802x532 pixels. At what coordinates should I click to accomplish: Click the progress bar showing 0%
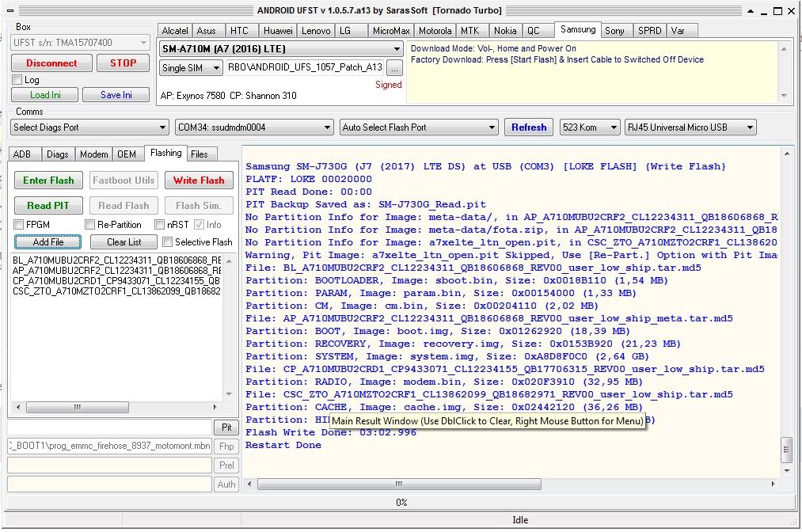(x=401, y=503)
